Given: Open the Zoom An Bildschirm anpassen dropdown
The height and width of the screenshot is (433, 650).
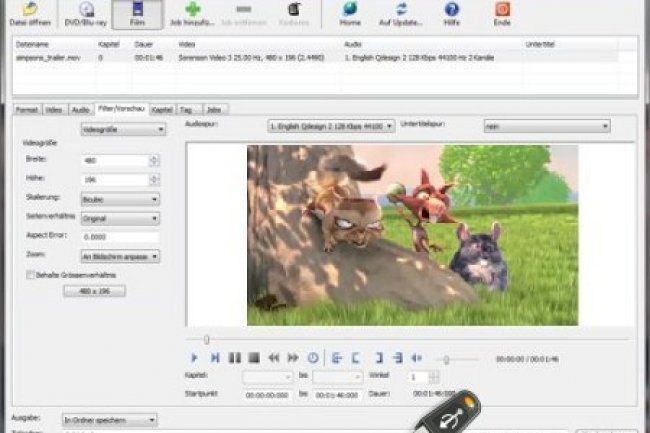Looking at the screenshot, I should click(120, 256).
